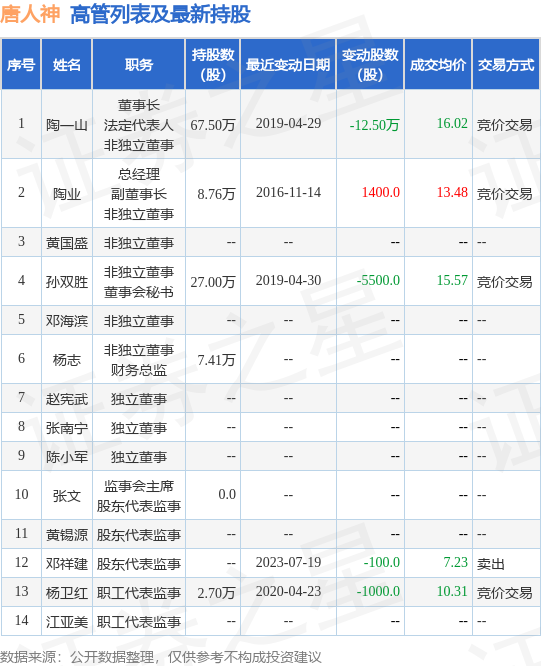This screenshot has width=541, height=666.
Task: Select executive name 陶一山
Action: tap(67, 125)
